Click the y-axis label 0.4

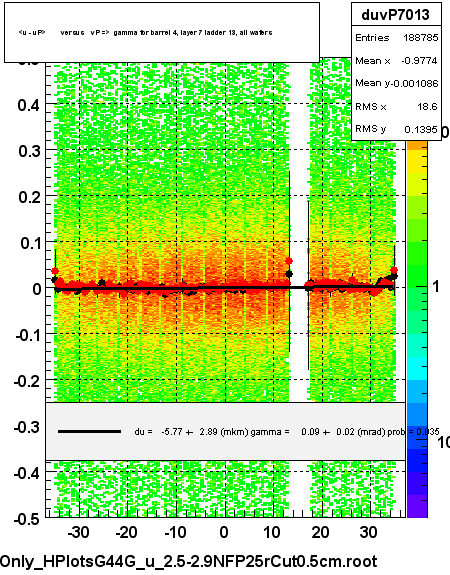click(29, 105)
